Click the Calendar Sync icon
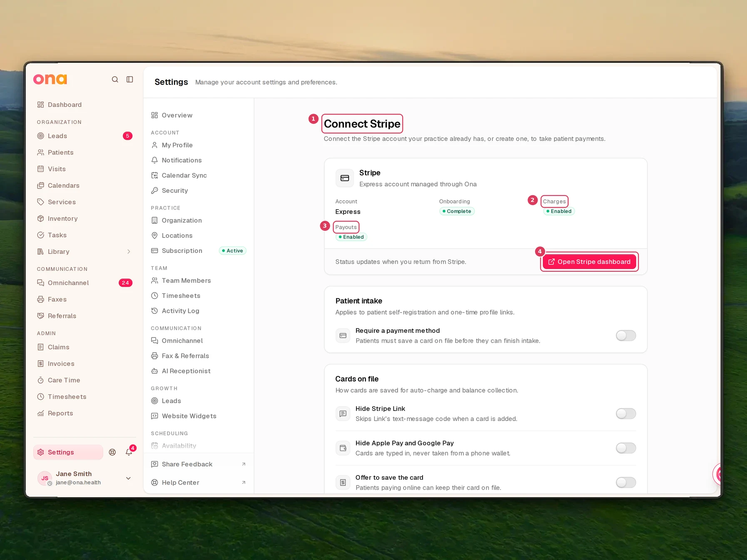 coord(154,176)
